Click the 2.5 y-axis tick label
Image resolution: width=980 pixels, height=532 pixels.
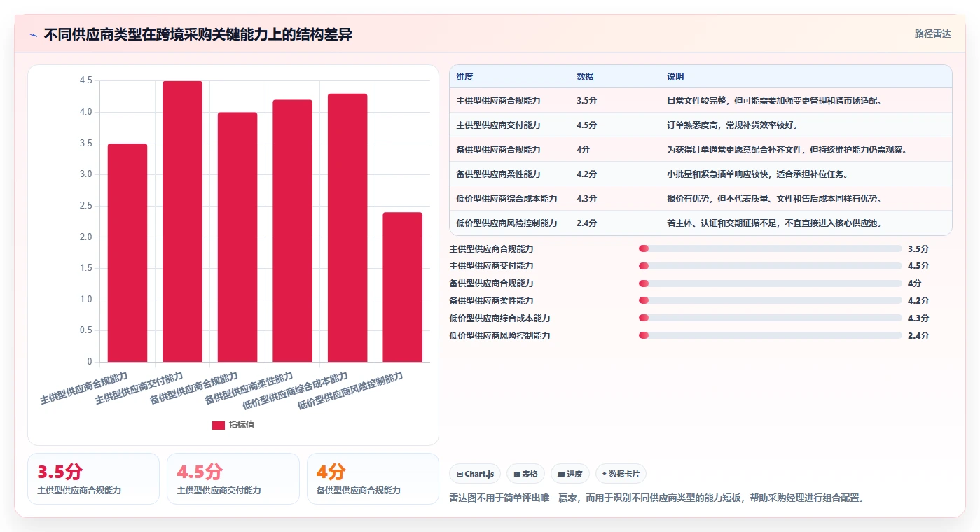pyautogui.click(x=85, y=206)
